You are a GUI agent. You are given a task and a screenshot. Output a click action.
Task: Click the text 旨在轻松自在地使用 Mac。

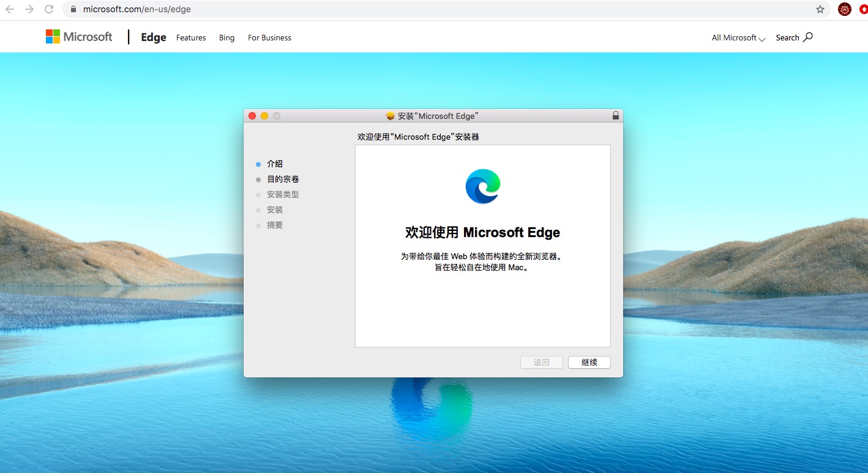482,268
